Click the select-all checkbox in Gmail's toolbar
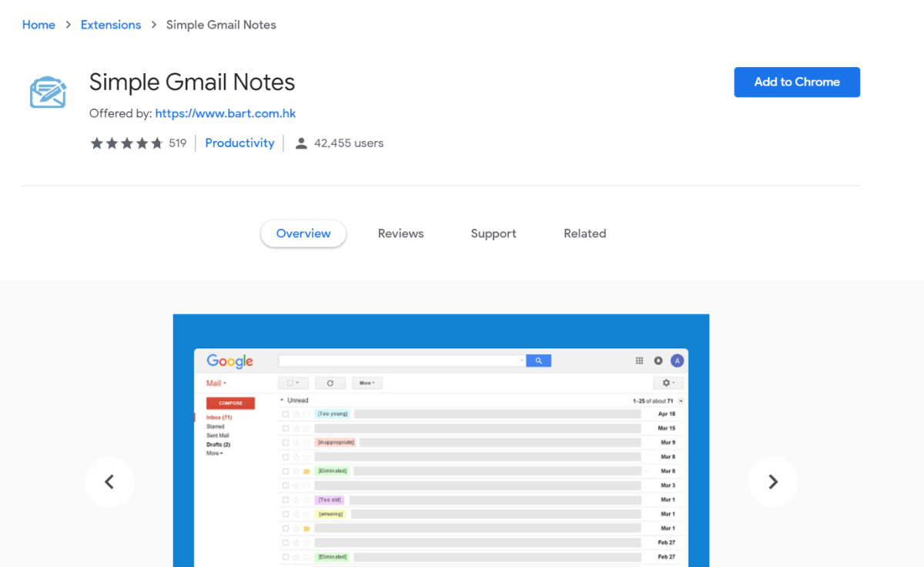Screen dimensions: 924x567 [288, 383]
